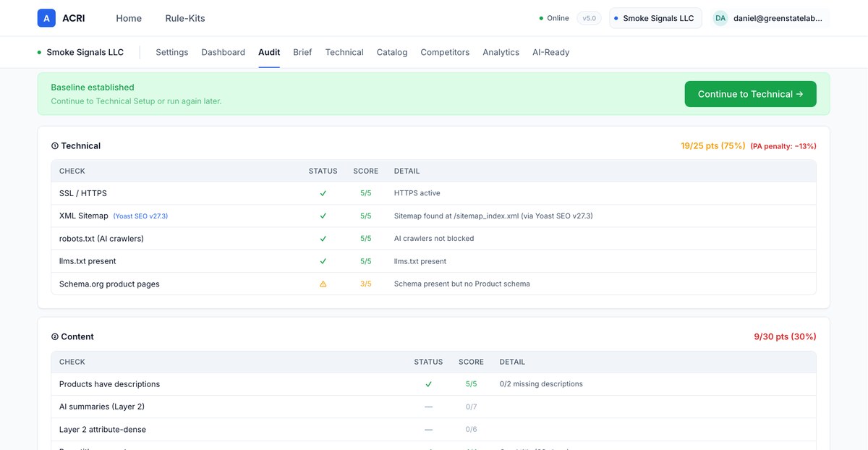The width and height of the screenshot is (868, 450).
Task: Click the 19/25 pts (75%) score
Action: pyautogui.click(x=713, y=146)
